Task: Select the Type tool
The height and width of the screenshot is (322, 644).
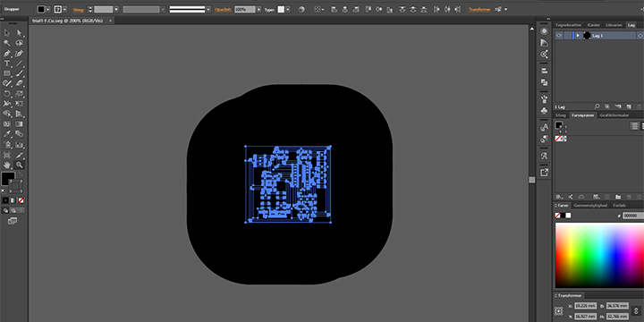Action: 7,64
